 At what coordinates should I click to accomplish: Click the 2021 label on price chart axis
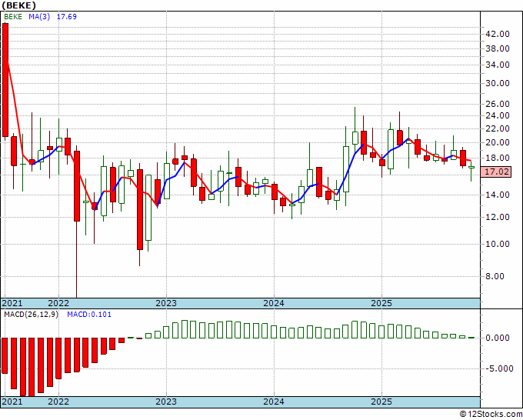click(x=12, y=304)
